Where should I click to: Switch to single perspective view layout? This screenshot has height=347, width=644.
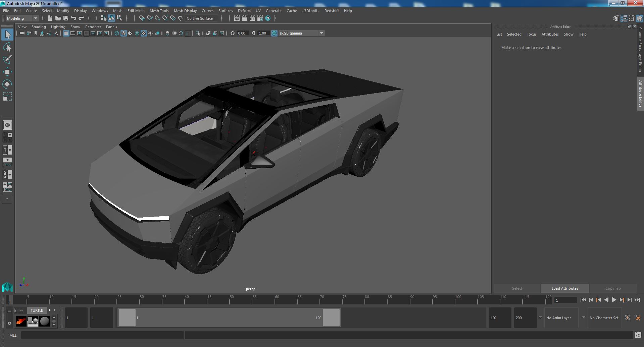coord(7,125)
